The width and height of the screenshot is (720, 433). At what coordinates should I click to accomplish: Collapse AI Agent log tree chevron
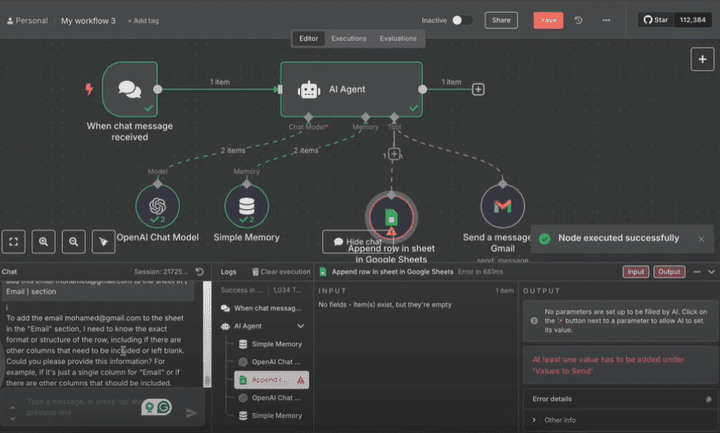[300, 326]
